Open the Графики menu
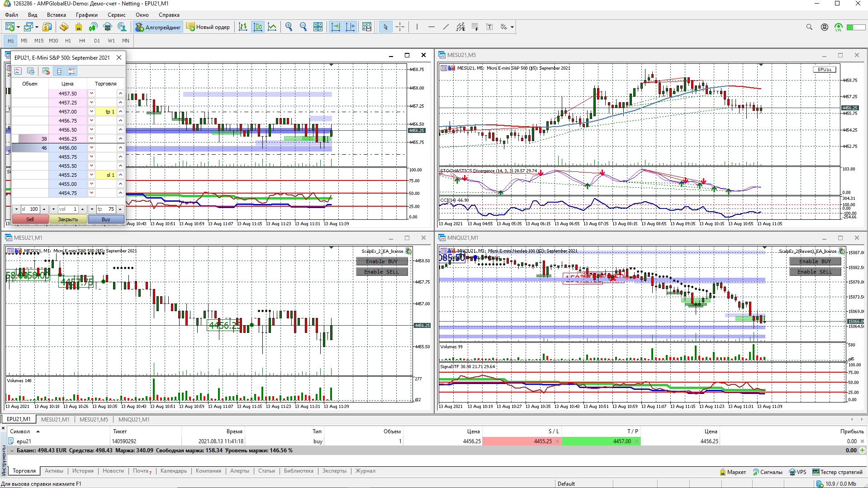 pyautogui.click(x=86, y=15)
